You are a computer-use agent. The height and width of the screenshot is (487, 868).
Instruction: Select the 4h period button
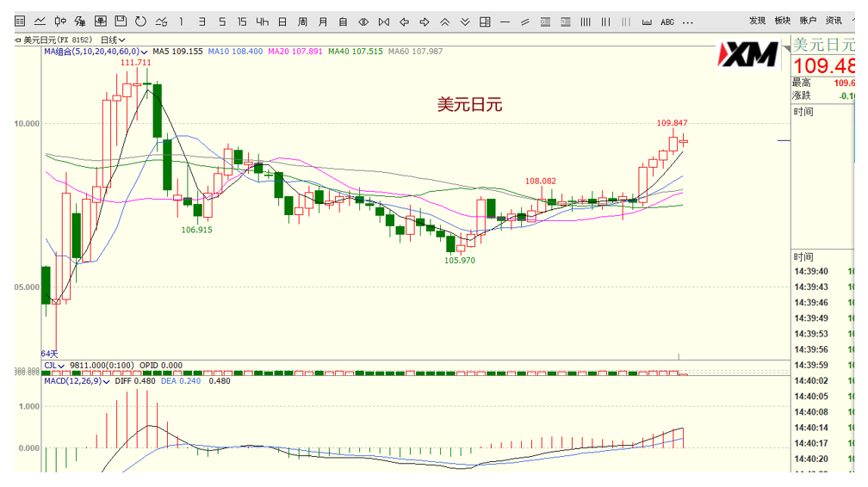pyautogui.click(x=263, y=22)
